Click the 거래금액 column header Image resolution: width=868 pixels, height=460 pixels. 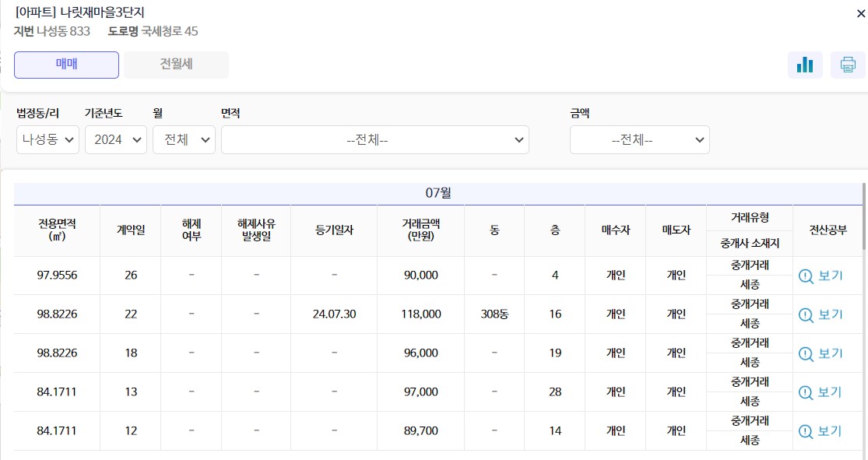(x=420, y=230)
